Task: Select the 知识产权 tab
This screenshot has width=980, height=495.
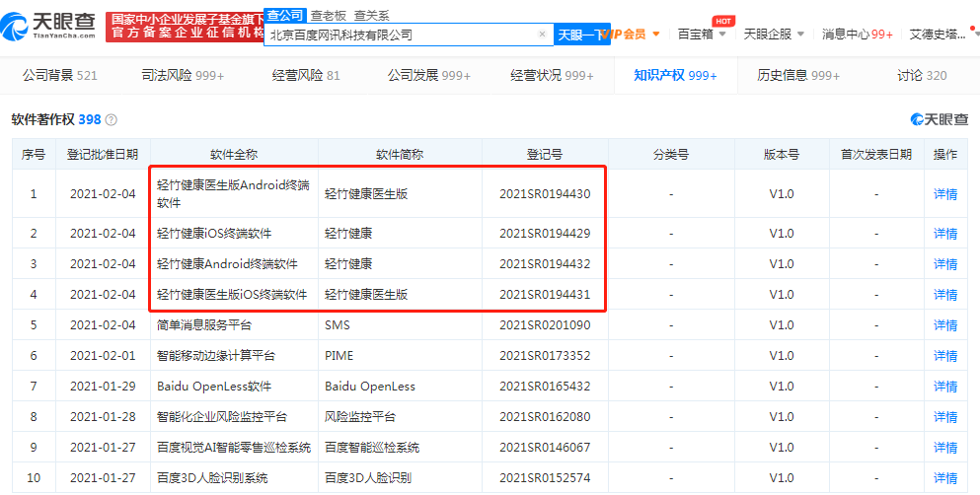Action: pos(675,76)
